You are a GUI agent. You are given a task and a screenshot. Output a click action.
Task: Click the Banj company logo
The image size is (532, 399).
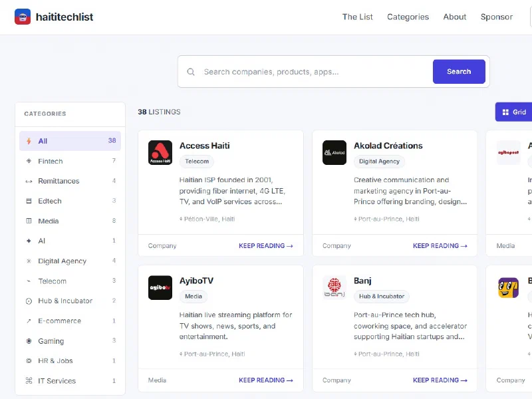pos(334,288)
